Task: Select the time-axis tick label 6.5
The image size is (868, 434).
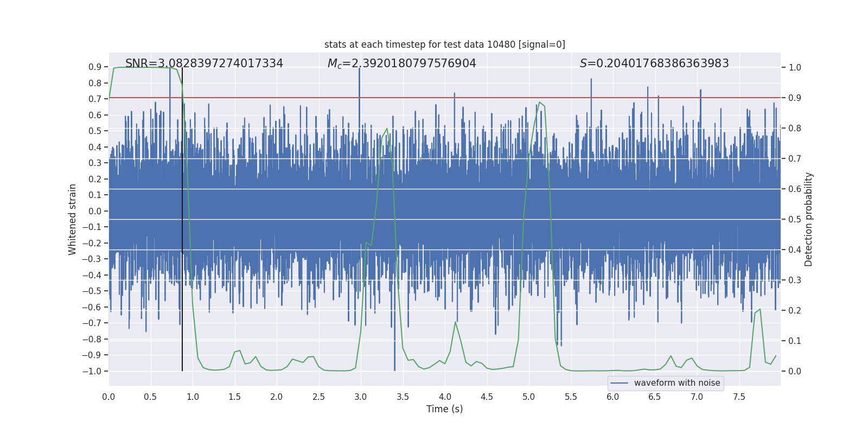Action: 655,397
